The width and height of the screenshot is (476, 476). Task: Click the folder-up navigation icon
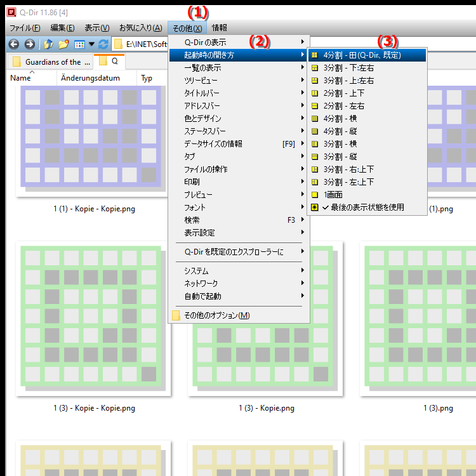click(x=48, y=44)
